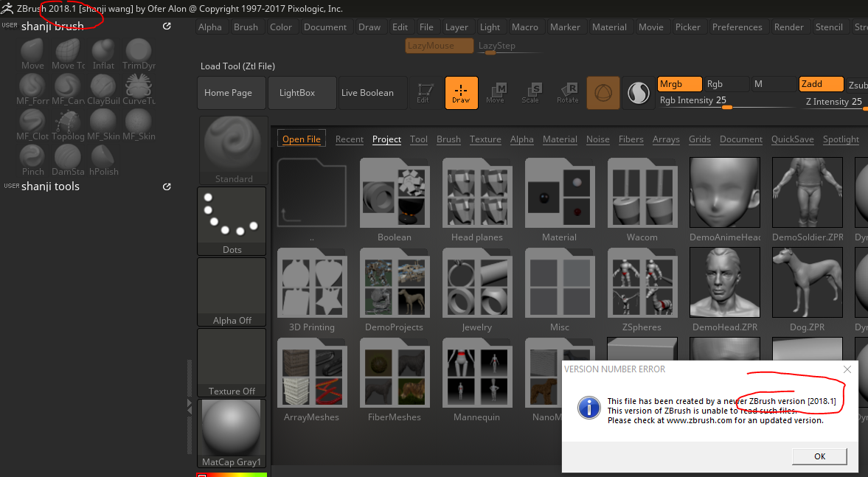Open the Texture Off selector
This screenshot has width=868, height=477.
coord(232,363)
